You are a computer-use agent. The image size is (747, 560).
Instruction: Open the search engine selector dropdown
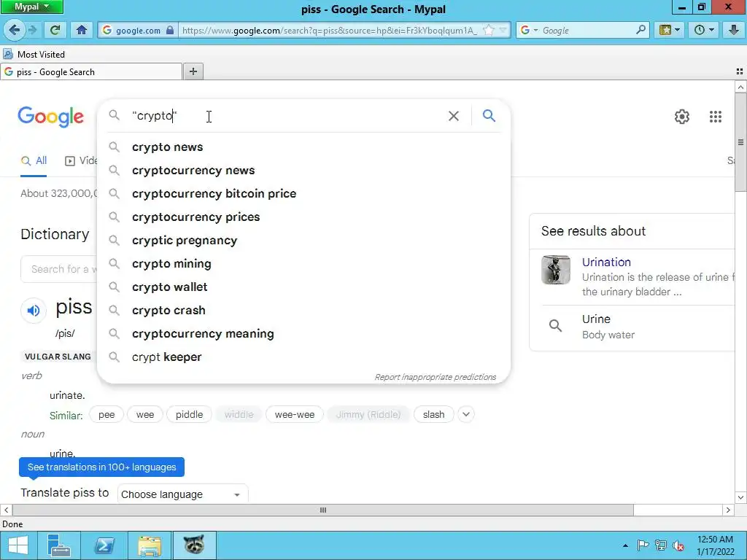(x=529, y=30)
